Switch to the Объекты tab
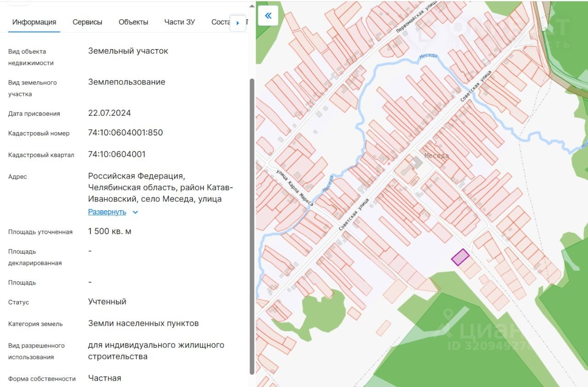588x387 pixels. coord(133,22)
